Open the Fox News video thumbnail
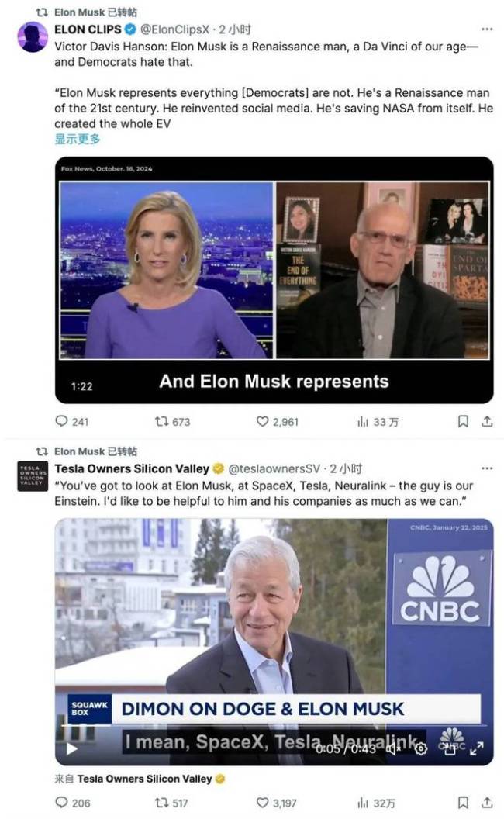 point(274,279)
